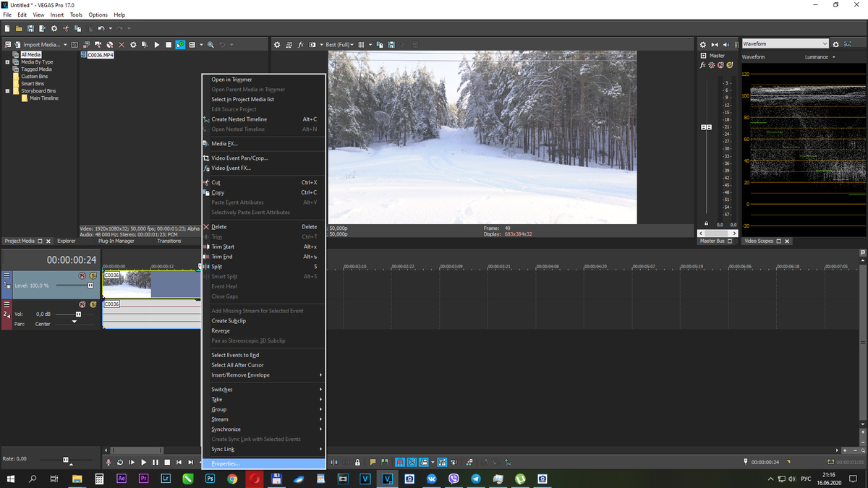Choose Properties... in context menu
The height and width of the screenshot is (488, 868).
pos(263,463)
